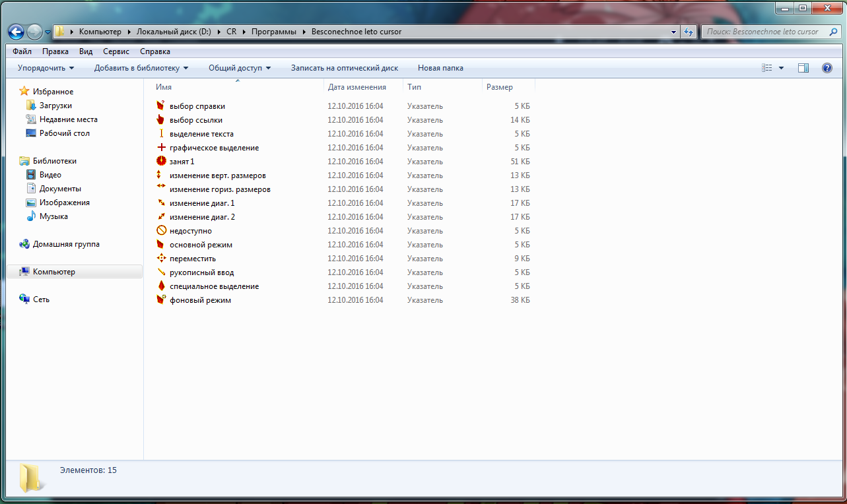Go forward with the Forward arrow button
This screenshot has height=504, width=847.
34,32
